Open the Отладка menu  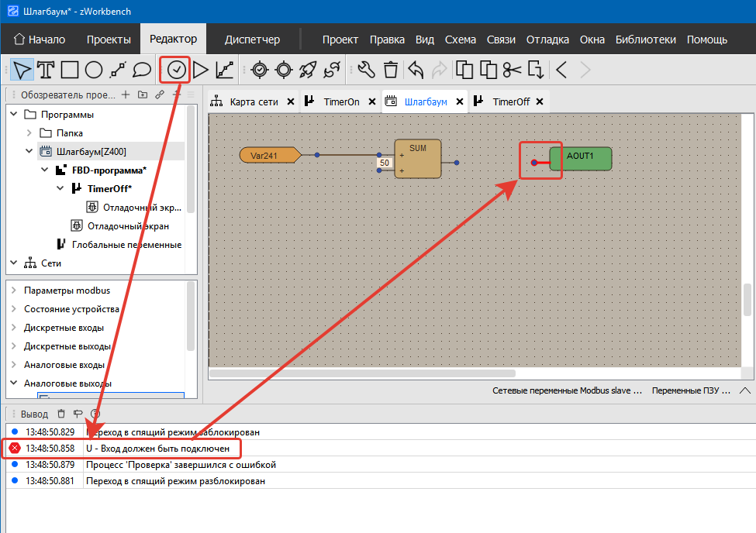(x=547, y=40)
